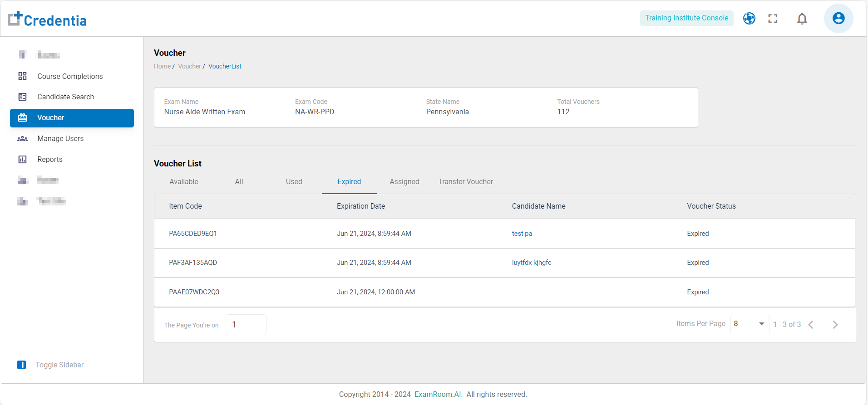Switch to the Available tab
The width and height of the screenshot is (868, 405).
click(184, 181)
